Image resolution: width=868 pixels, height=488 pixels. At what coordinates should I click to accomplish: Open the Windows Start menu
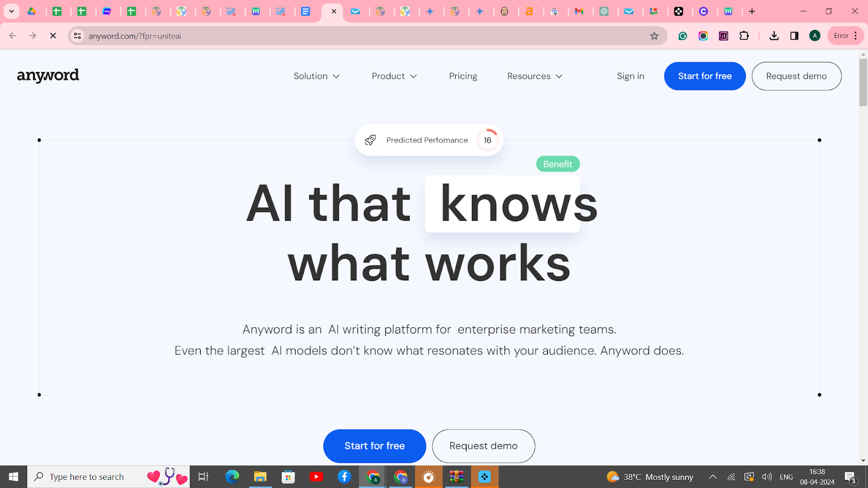tap(14, 477)
